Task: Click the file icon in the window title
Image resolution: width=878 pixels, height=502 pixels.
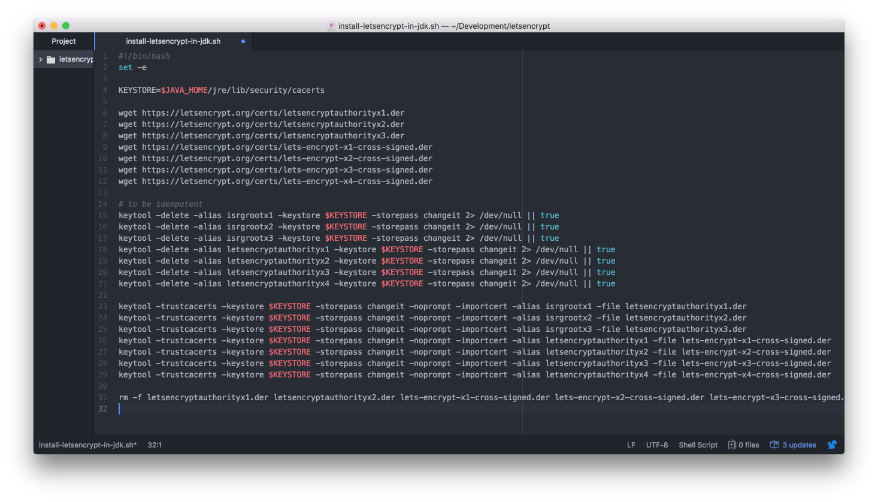Action: [331, 26]
